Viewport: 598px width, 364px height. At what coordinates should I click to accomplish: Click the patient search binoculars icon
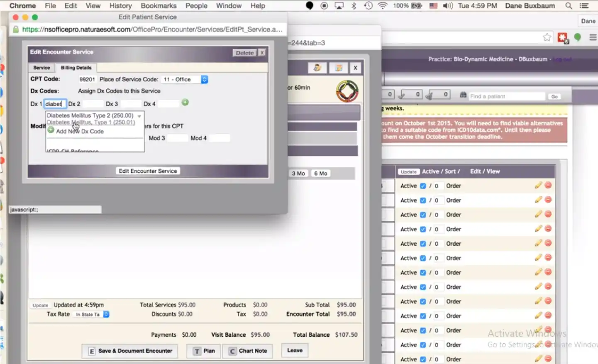pos(463,95)
